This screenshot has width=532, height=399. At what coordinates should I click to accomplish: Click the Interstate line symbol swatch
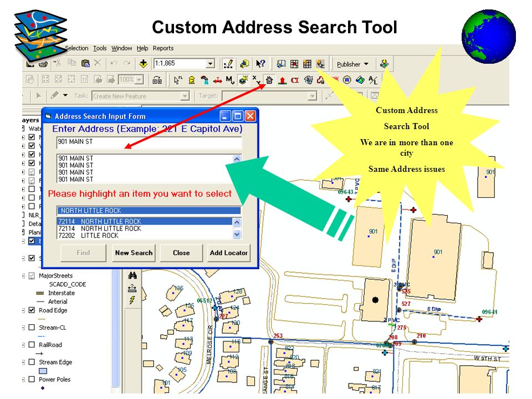coord(40,293)
